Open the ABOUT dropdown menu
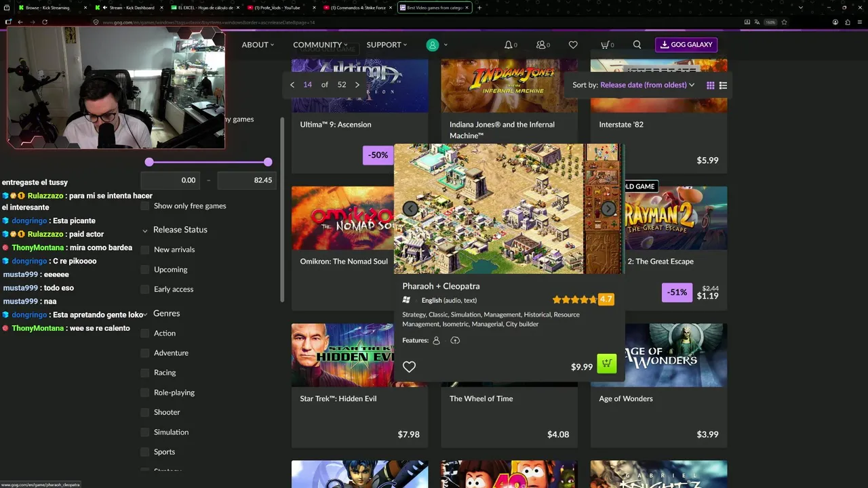Image resolution: width=868 pixels, height=488 pixels. pyautogui.click(x=258, y=45)
